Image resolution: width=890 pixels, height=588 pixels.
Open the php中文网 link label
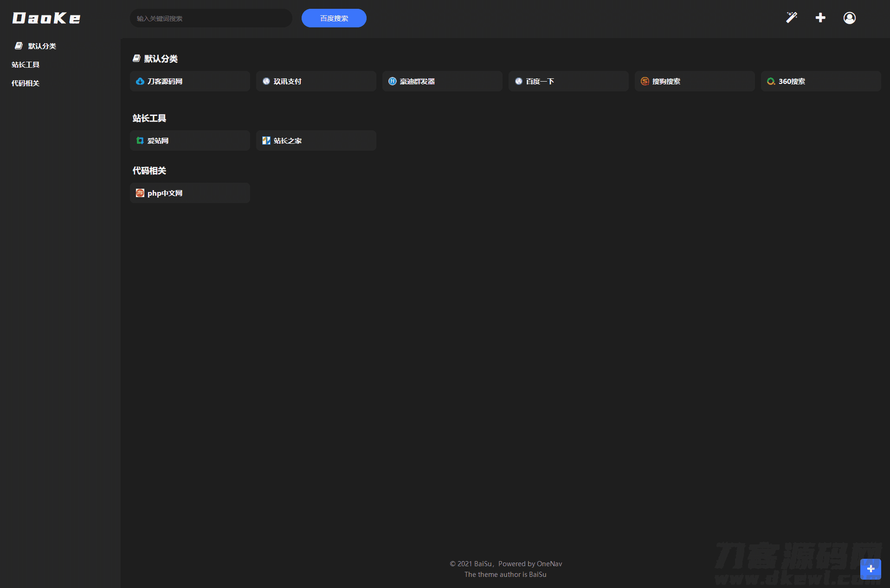(x=165, y=193)
